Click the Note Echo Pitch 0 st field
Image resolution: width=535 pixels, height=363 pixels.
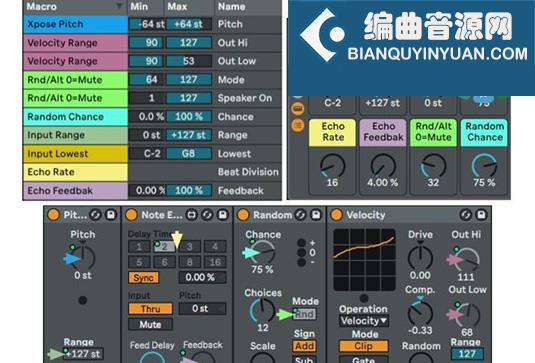[202, 309]
